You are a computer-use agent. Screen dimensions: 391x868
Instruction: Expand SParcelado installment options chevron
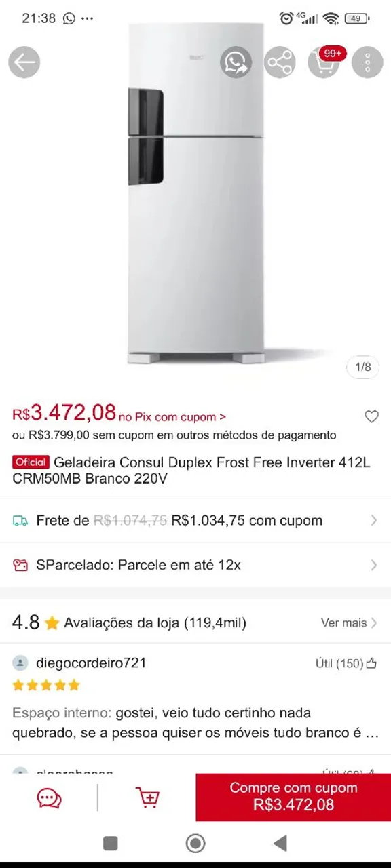click(x=373, y=565)
